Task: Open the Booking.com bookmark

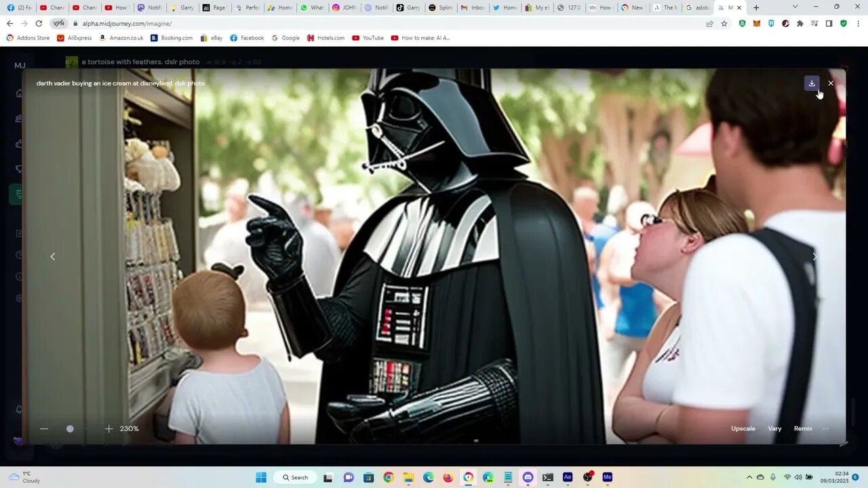Action: click(x=172, y=38)
